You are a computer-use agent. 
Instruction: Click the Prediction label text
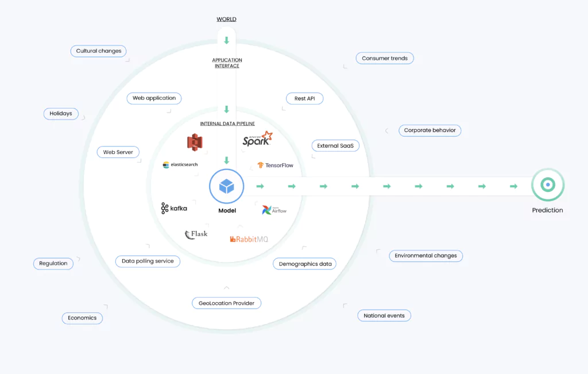pos(547,210)
